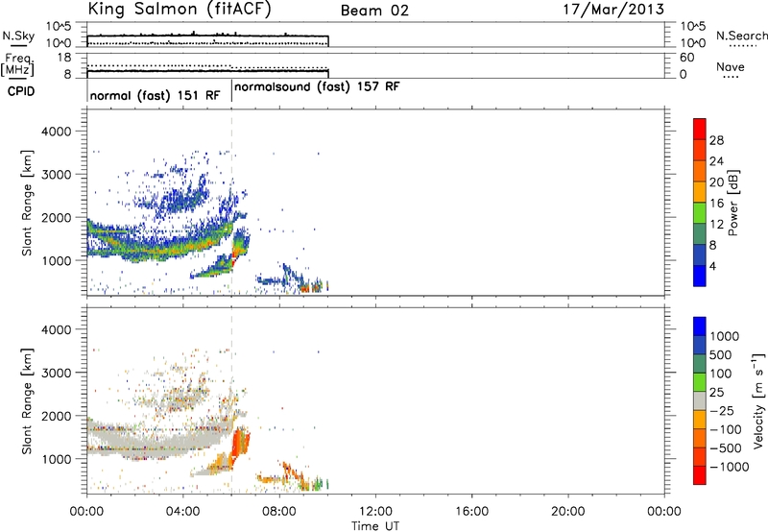This screenshot has height=532, width=768.
Task: Click Slant Range label of power panel
Action: [x=27, y=203]
